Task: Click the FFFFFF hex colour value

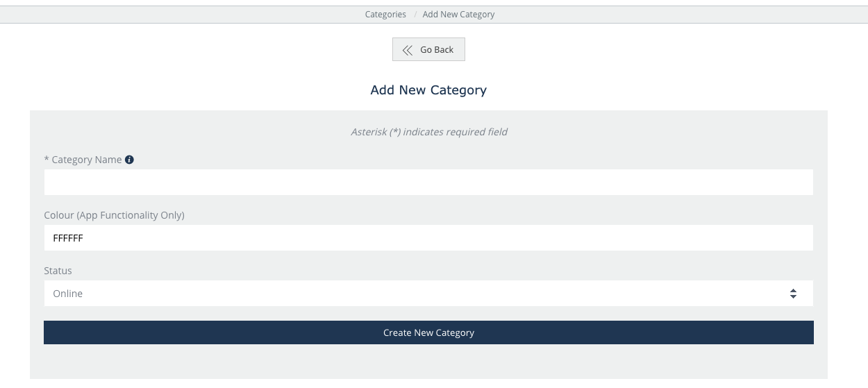Action: pos(68,238)
